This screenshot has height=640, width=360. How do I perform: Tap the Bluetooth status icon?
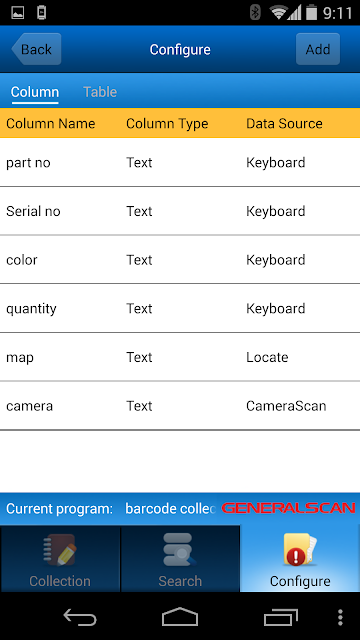click(x=255, y=12)
